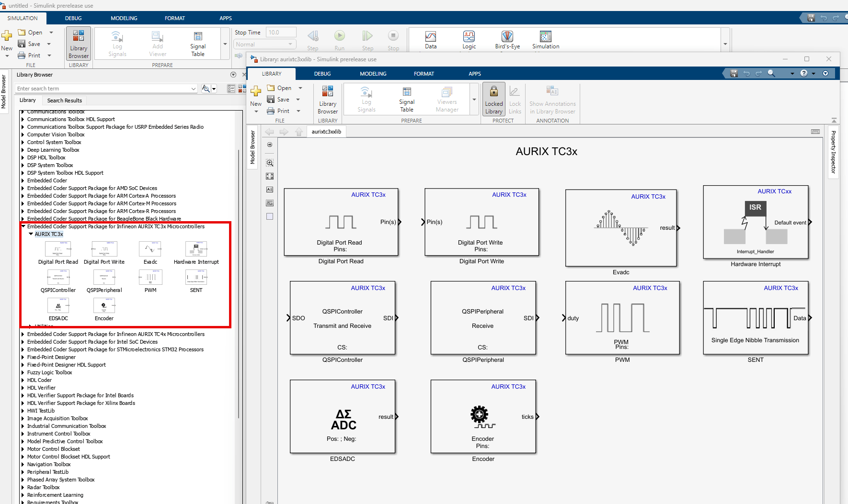Toggle the Library Browser button in main toolstrip

tap(79, 44)
